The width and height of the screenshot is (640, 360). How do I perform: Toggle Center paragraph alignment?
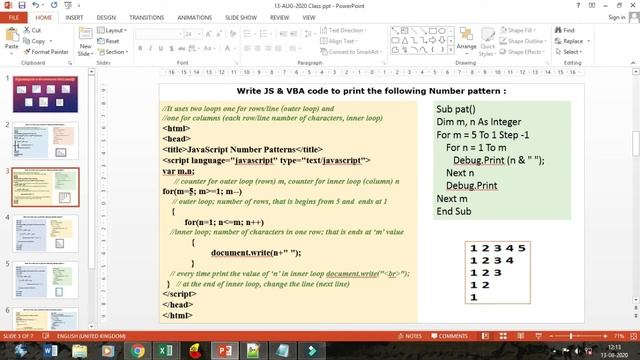tap(258, 49)
